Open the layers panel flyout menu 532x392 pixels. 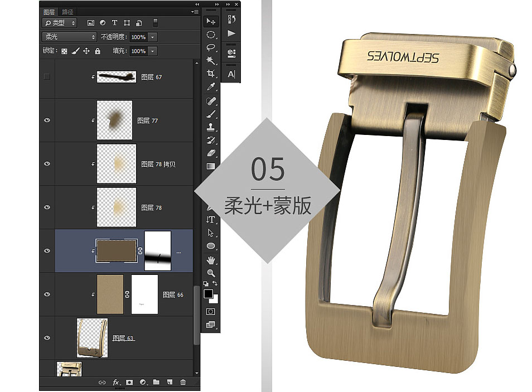pyautogui.click(x=195, y=12)
